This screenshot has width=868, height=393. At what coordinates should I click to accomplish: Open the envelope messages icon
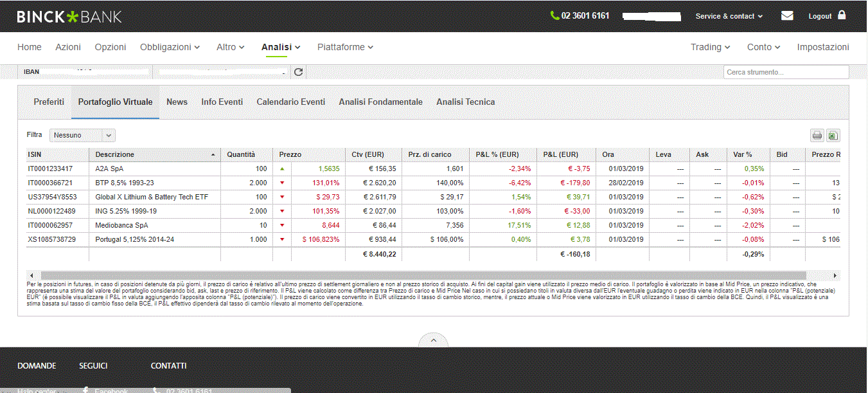point(787,15)
